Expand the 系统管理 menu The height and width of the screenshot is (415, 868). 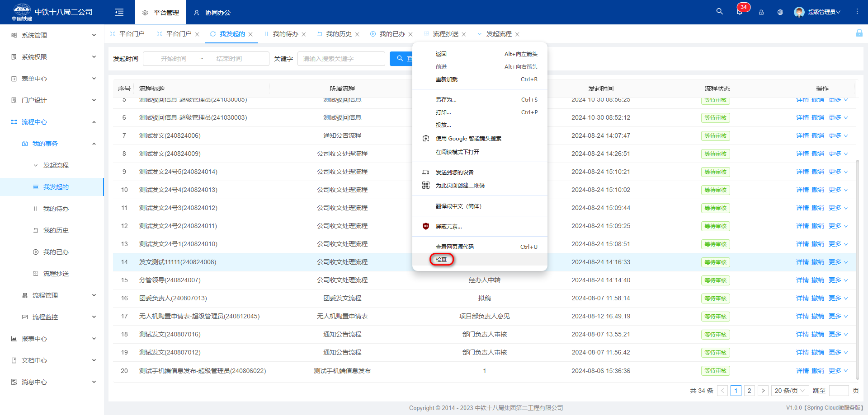pyautogui.click(x=94, y=35)
